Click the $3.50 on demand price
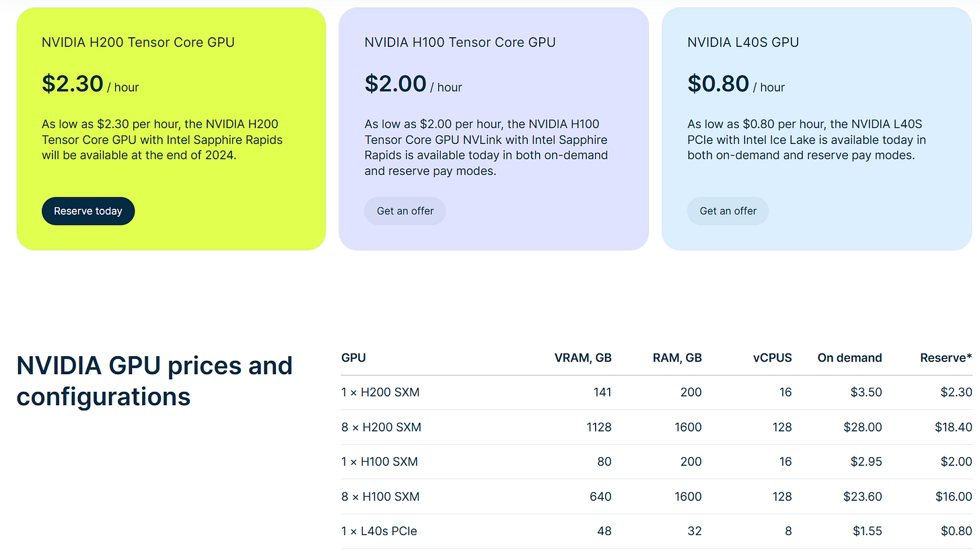The height and width of the screenshot is (556, 980). tap(866, 392)
